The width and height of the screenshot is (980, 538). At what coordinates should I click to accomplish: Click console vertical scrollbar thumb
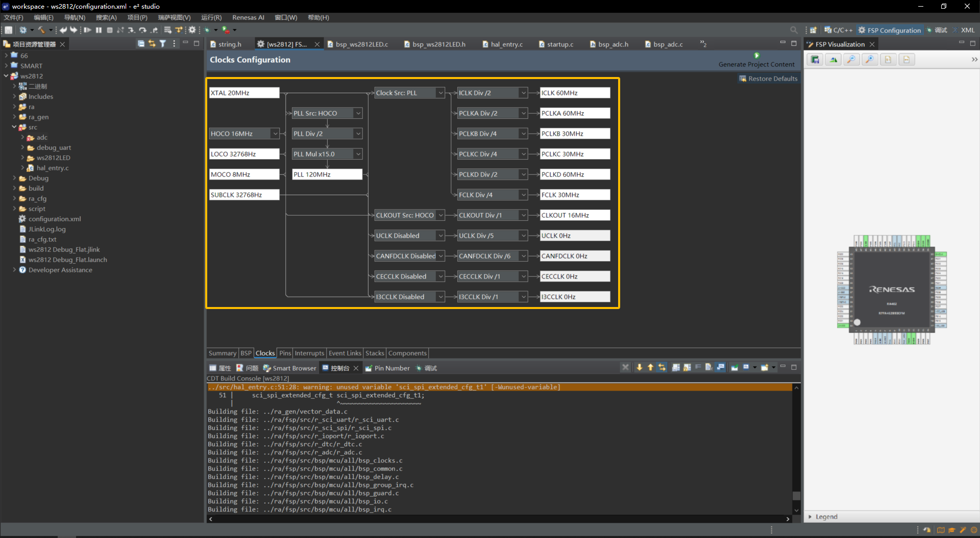point(796,496)
